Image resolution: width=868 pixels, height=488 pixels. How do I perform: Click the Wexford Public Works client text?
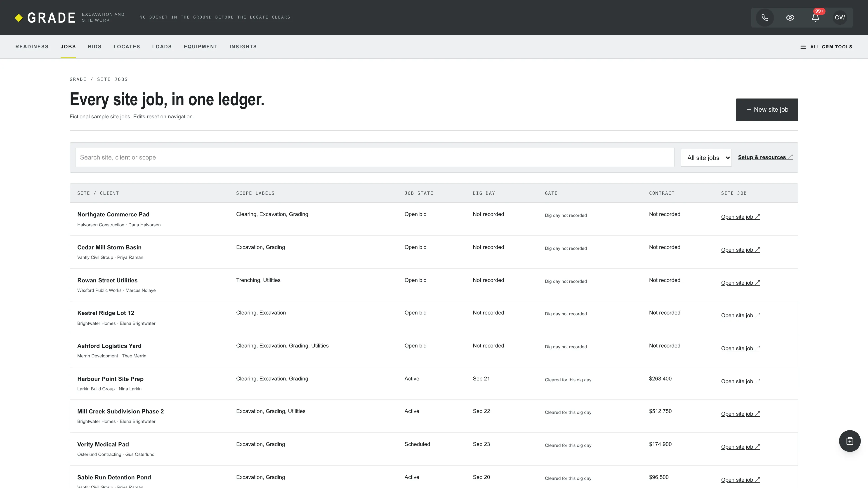tap(99, 290)
